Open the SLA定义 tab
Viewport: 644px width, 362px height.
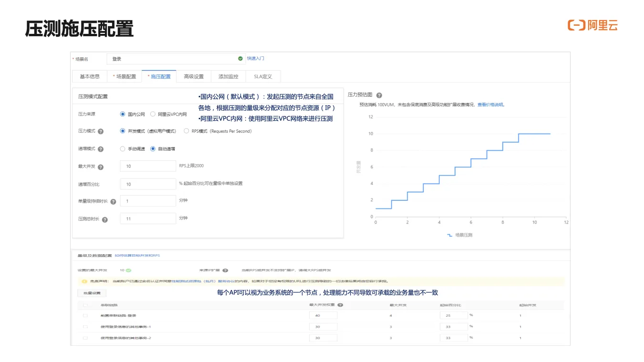coord(263,76)
